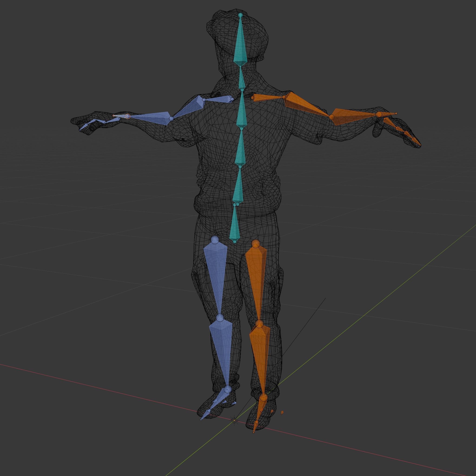The image size is (476, 476).
Task: Click the 3D cursor at the world origin
Action: click(x=234, y=420)
